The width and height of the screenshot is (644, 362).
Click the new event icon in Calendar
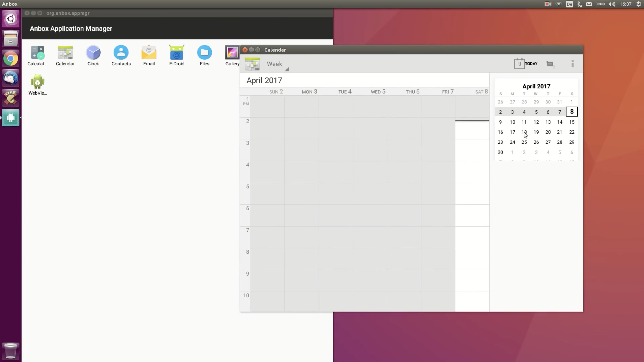551,64
